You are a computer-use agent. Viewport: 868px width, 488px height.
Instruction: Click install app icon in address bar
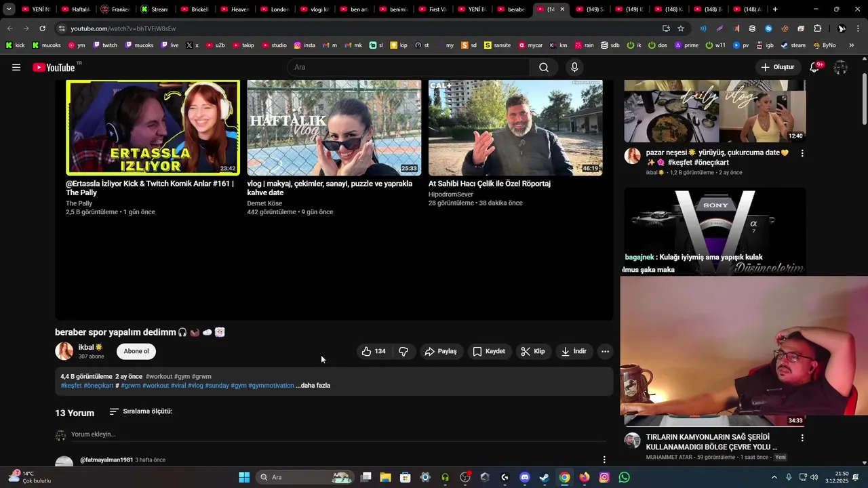click(666, 28)
